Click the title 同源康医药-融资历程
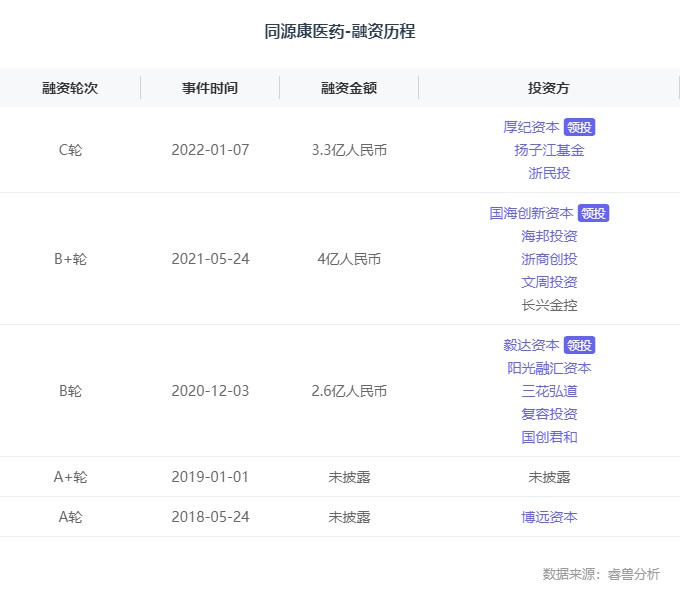 (x=340, y=31)
